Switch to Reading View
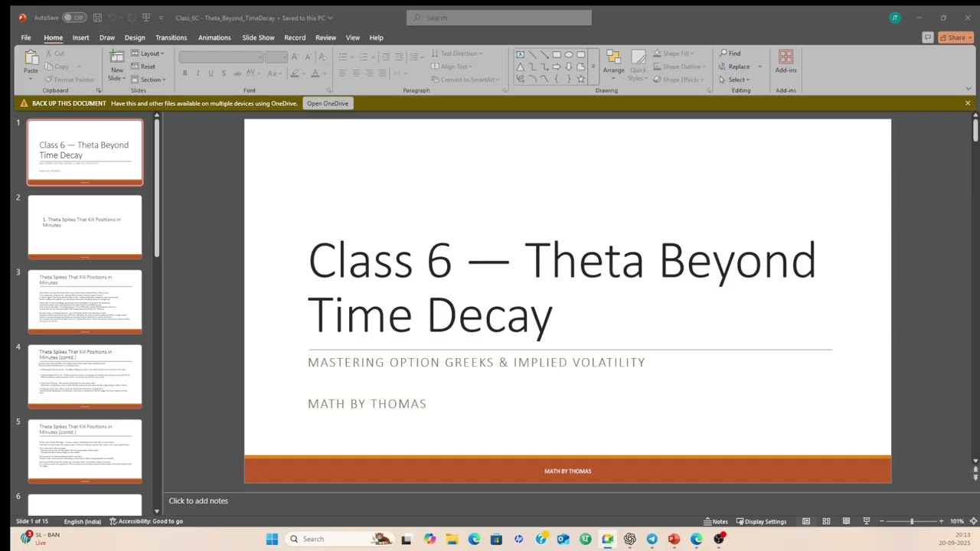The height and width of the screenshot is (551, 980). click(846, 521)
